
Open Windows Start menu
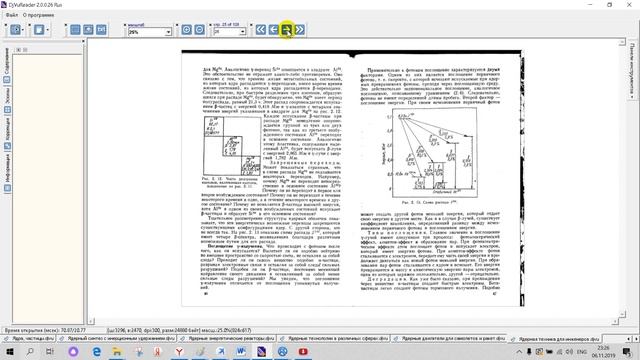click(10, 351)
